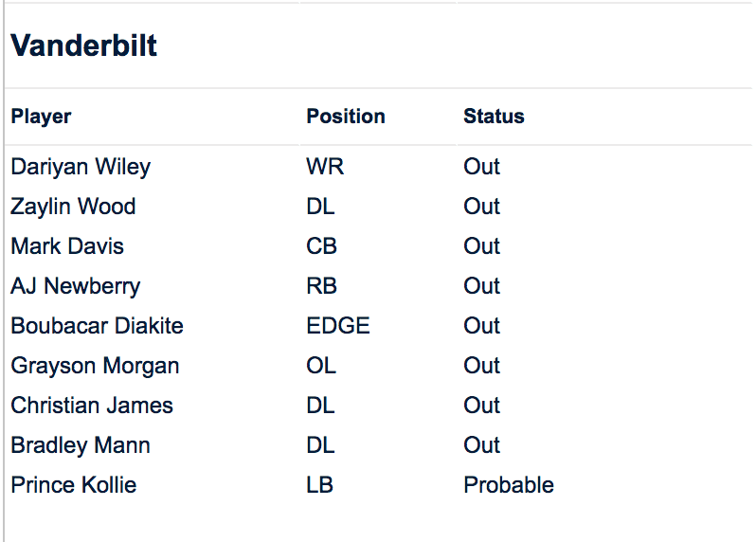The height and width of the screenshot is (542, 756).
Task: Select the RB position for AJ Newberry
Action: (322, 286)
